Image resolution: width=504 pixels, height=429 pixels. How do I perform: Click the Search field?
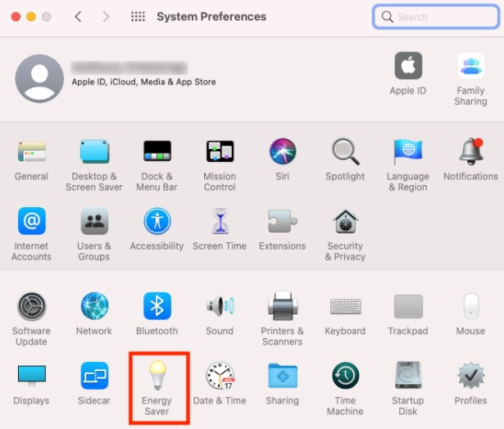[436, 16]
